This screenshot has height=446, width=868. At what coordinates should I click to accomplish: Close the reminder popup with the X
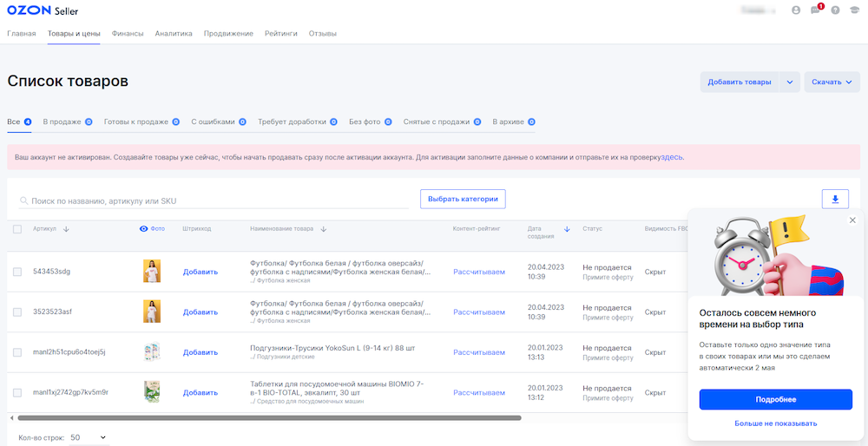852,220
